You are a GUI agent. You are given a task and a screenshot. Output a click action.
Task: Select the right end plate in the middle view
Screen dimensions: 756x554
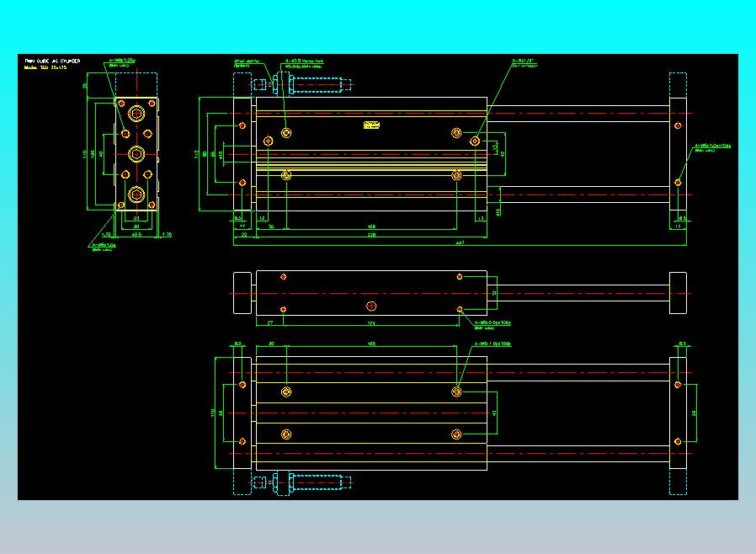click(x=678, y=293)
